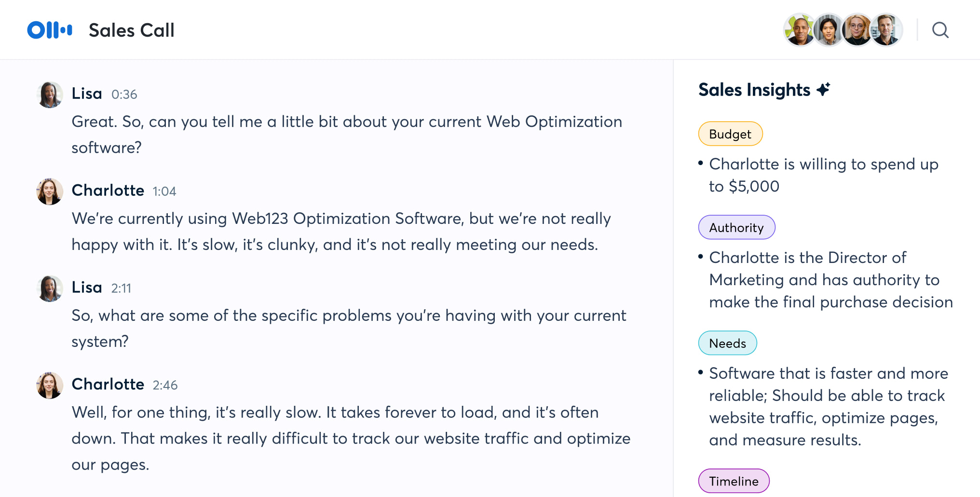The height and width of the screenshot is (497, 980).
Task: Jump to Charlotte's 2:46 timestamp
Action: (165, 386)
